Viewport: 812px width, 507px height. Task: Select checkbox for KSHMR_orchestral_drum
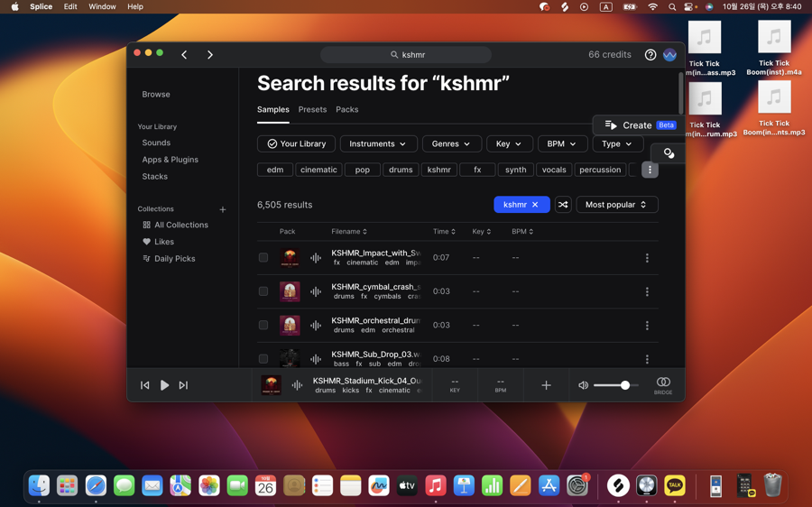[263, 325]
